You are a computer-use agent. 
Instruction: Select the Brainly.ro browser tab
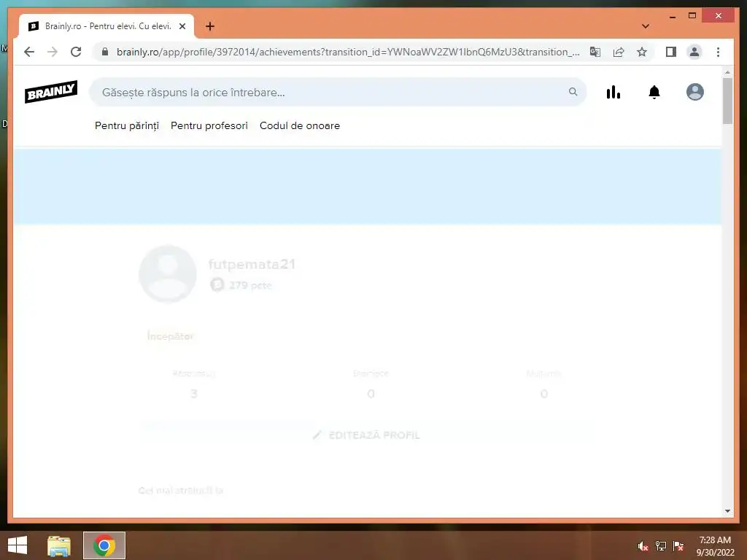click(106, 26)
